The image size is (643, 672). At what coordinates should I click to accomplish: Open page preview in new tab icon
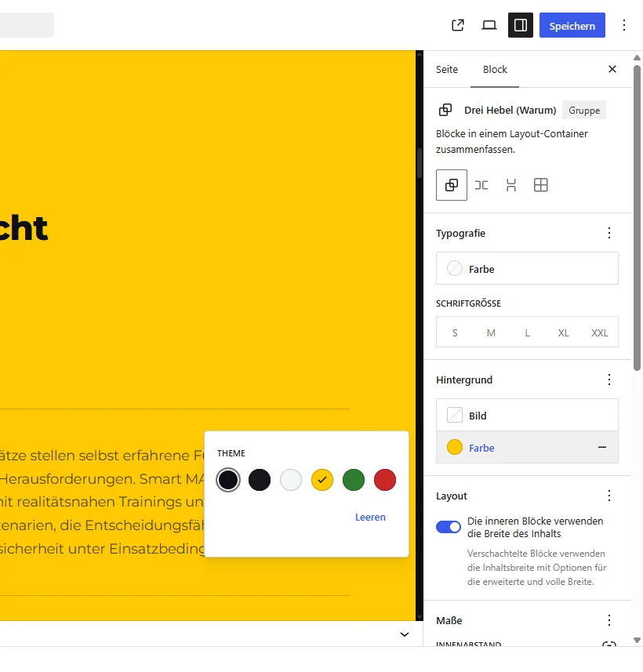pos(458,25)
